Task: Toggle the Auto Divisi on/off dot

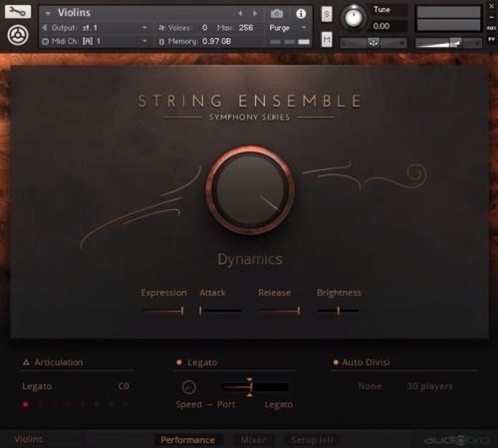Action: 336,362
